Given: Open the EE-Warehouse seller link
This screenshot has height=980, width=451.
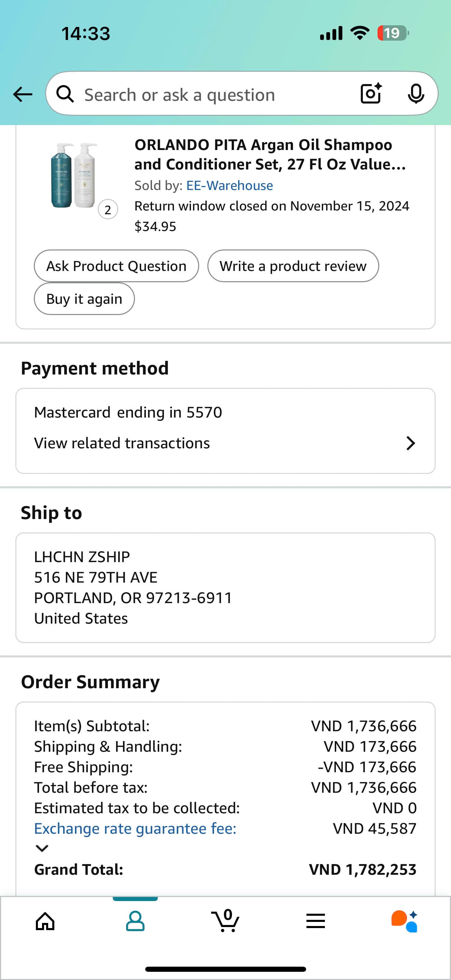Looking at the screenshot, I should point(229,186).
